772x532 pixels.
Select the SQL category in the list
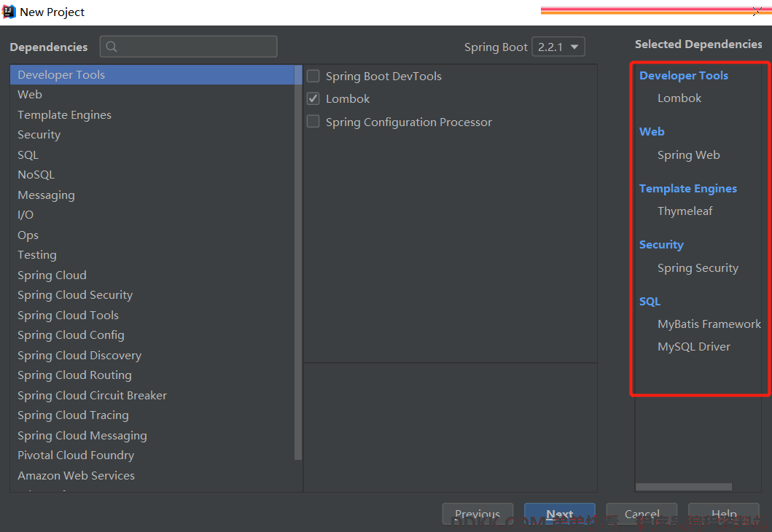click(x=152, y=154)
